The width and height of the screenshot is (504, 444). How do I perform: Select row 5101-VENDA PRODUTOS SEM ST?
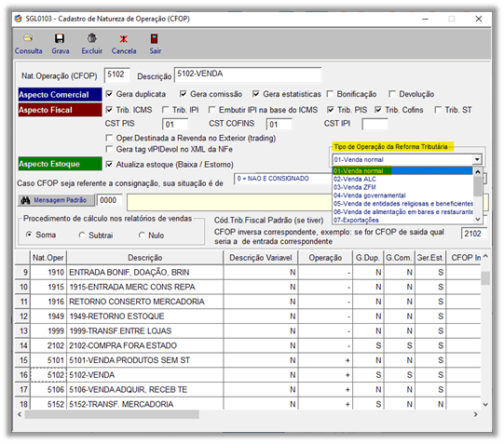(x=248, y=360)
